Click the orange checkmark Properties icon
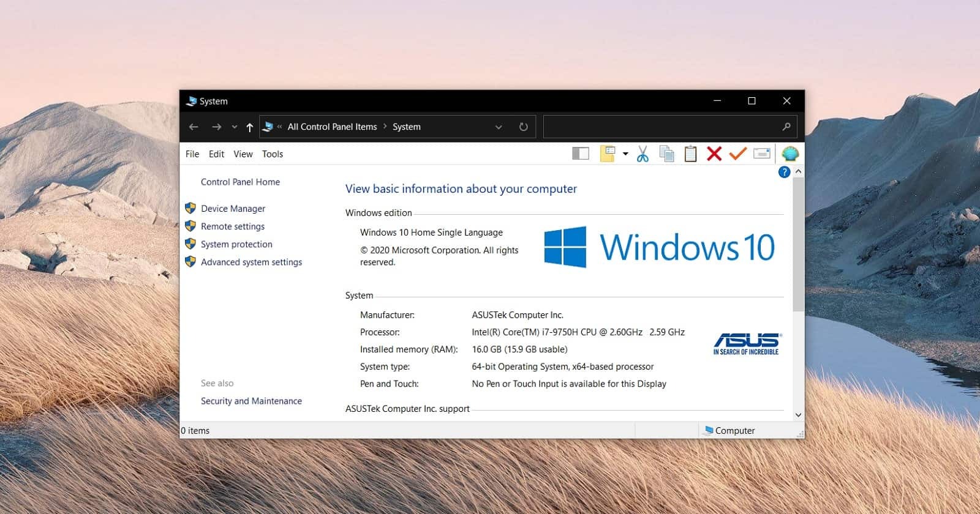 737,154
